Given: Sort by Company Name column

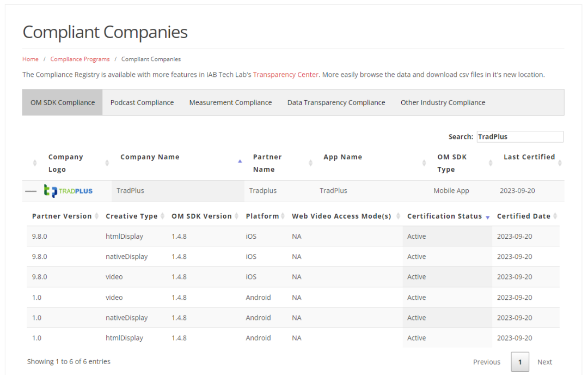Looking at the screenshot, I should [150, 157].
